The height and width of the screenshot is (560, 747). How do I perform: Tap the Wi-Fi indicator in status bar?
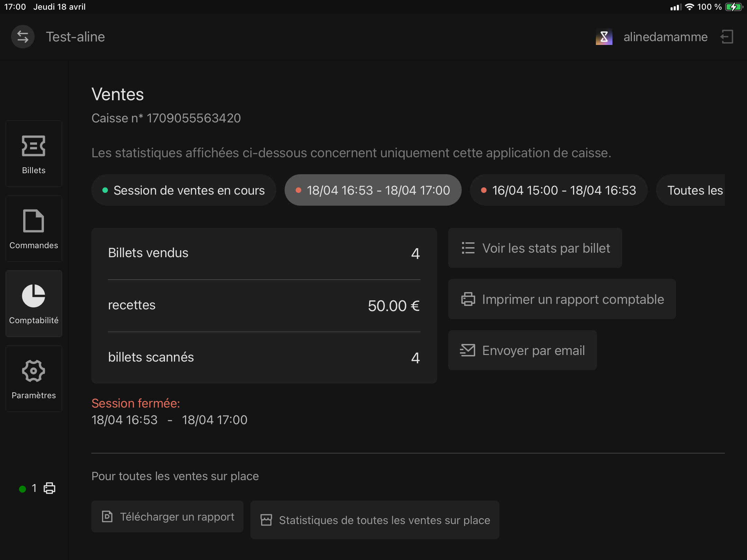pyautogui.click(x=689, y=7)
